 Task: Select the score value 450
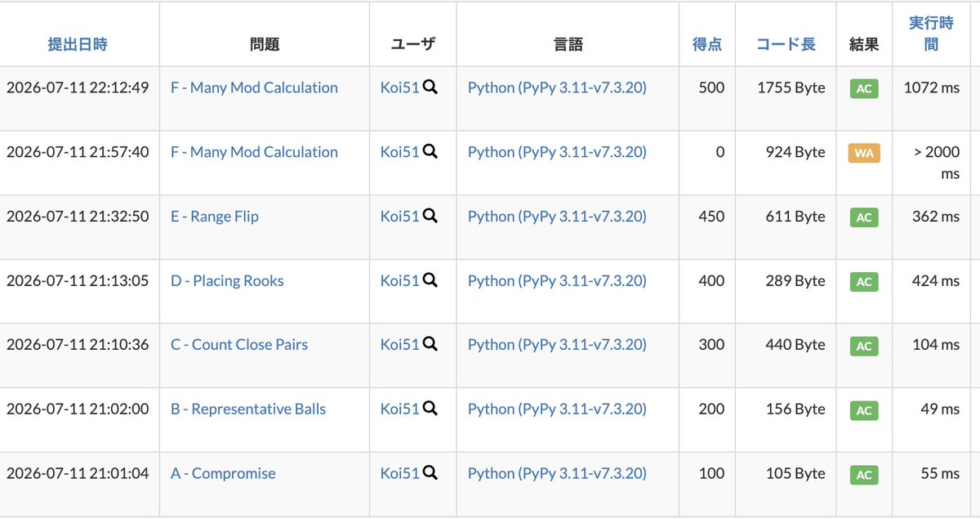point(711,217)
